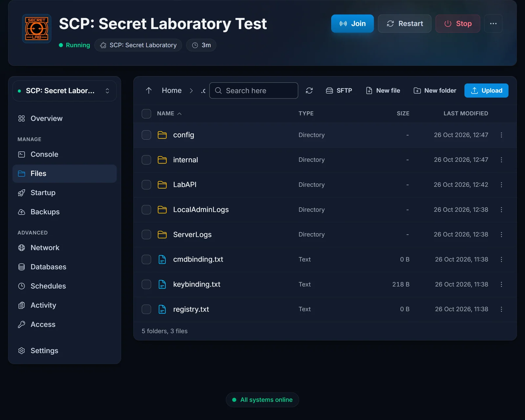Open Settings in the sidebar
Viewport: 525px width, 420px height.
click(x=65, y=351)
